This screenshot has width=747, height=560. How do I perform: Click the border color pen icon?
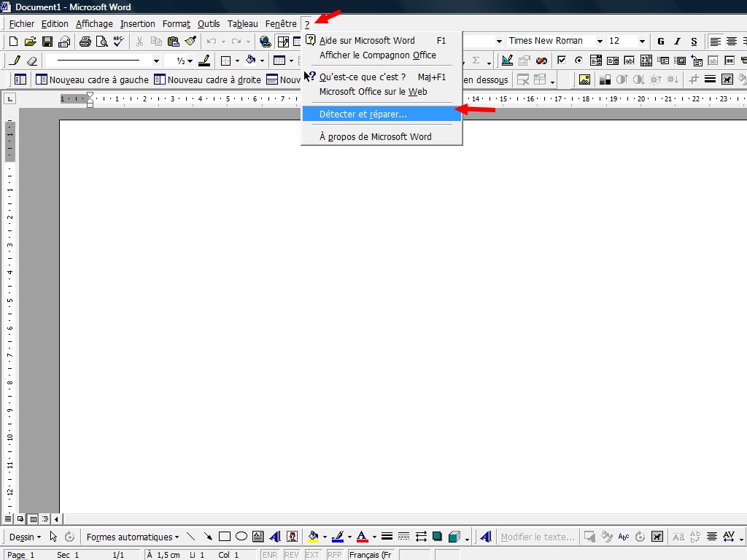pyautogui.click(x=204, y=61)
